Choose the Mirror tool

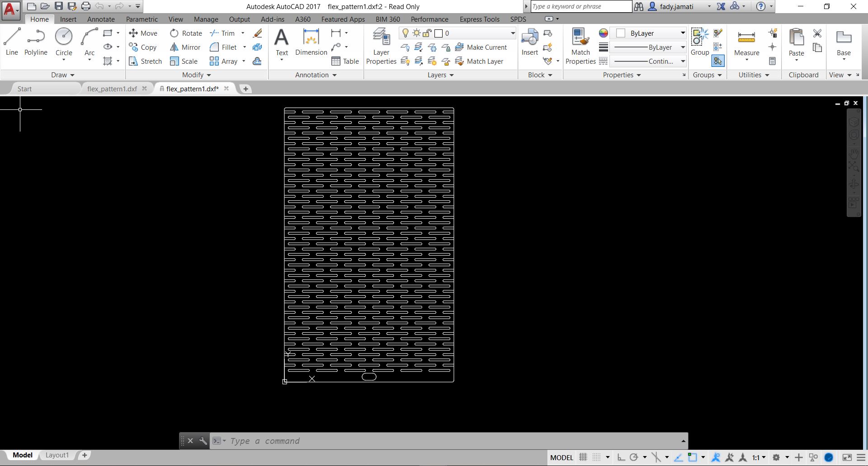pyautogui.click(x=185, y=47)
